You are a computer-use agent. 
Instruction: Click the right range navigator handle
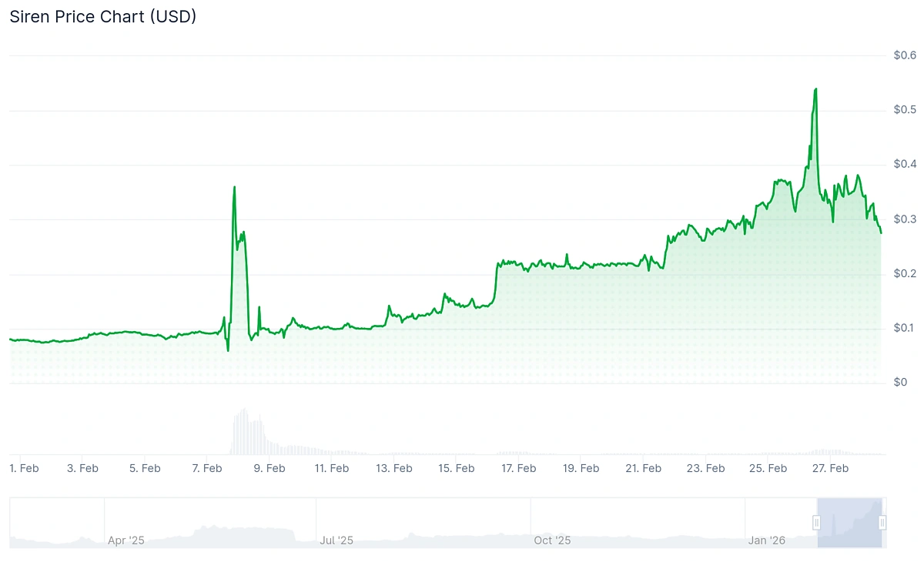[x=882, y=523]
